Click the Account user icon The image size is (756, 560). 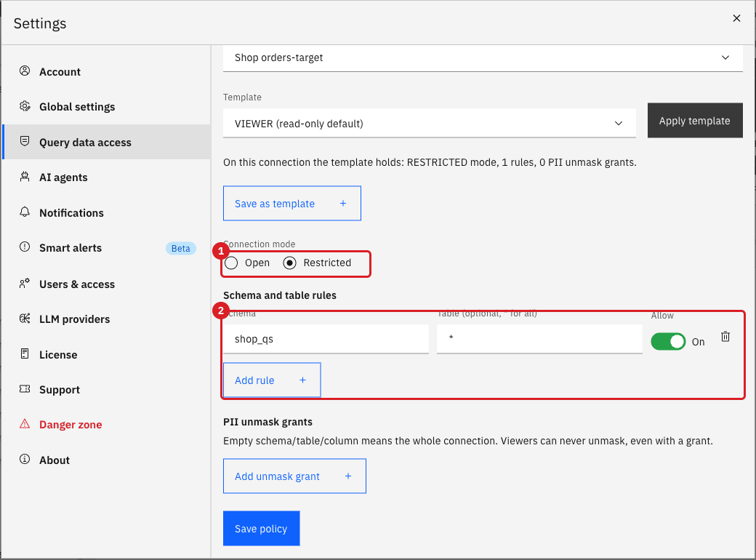[25, 71]
